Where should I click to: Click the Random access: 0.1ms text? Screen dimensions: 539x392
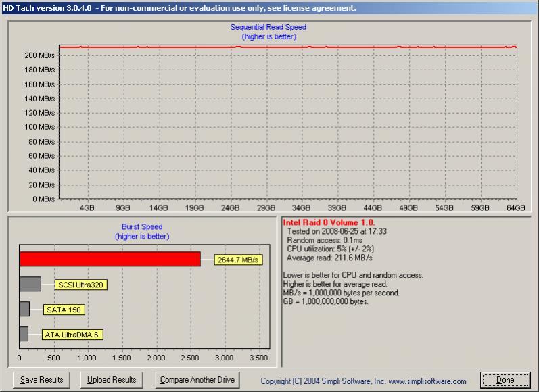[325, 240]
